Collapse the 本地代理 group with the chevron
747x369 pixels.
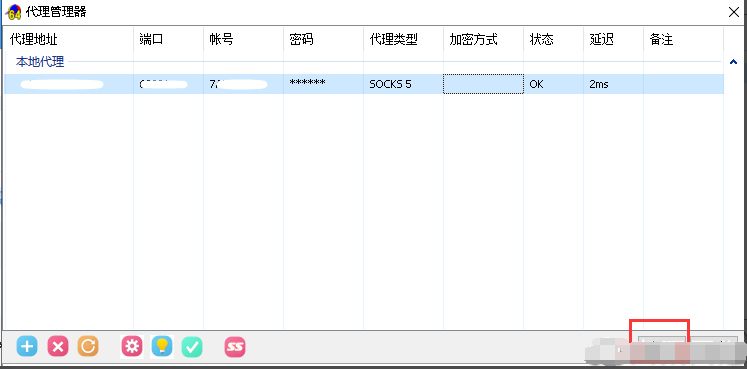click(x=734, y=61)
